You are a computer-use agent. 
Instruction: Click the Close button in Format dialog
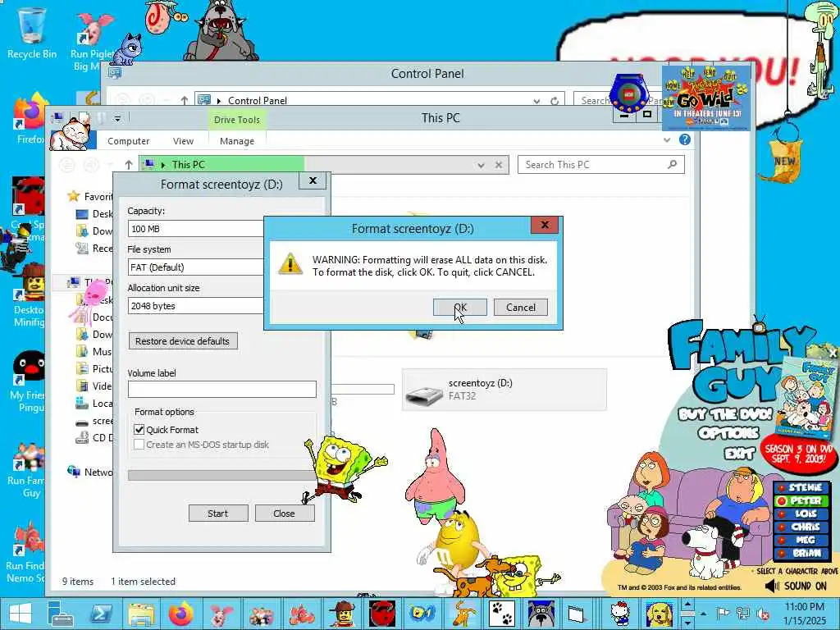coord(284,513)
